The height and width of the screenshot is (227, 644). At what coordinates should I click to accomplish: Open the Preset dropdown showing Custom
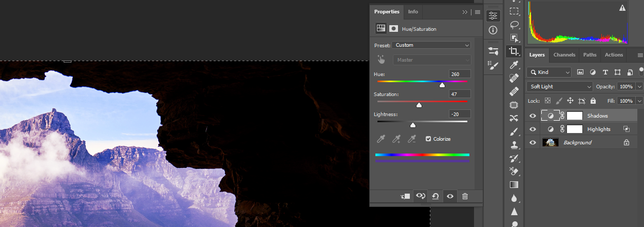tap(431, 45)
